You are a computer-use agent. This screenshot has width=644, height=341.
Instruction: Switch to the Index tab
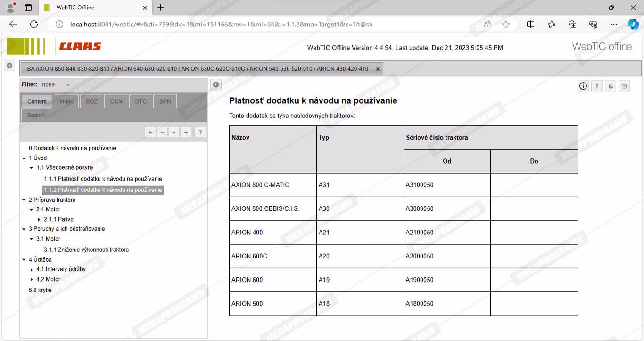click(x=66, y=101)
